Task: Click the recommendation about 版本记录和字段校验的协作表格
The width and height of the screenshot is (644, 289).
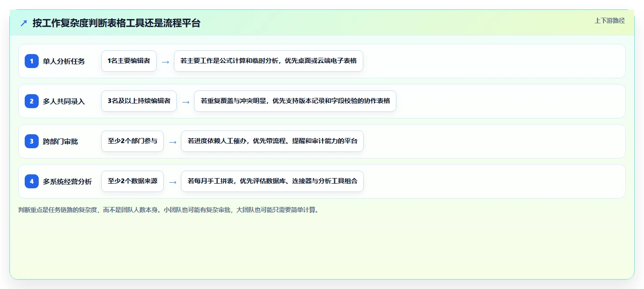Action: 295,101
